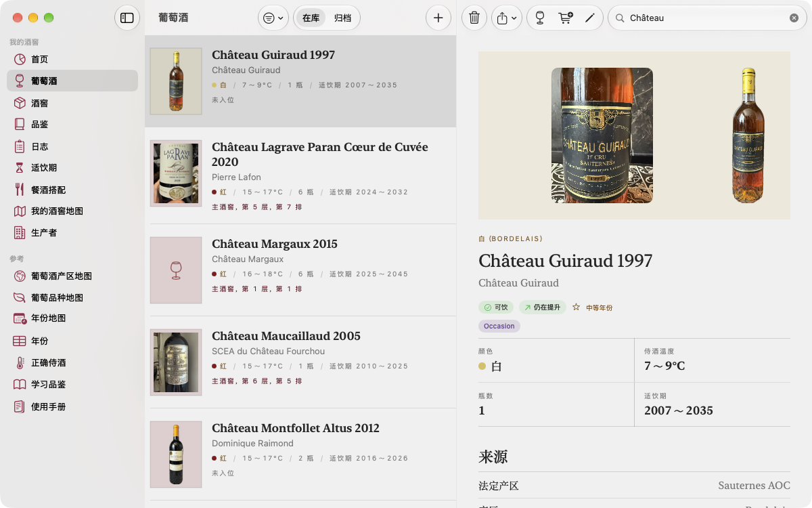Click the 主酒窖, 第 6 层, 第 5 排 location
812x508 pixels.
[x=257, y=381]
